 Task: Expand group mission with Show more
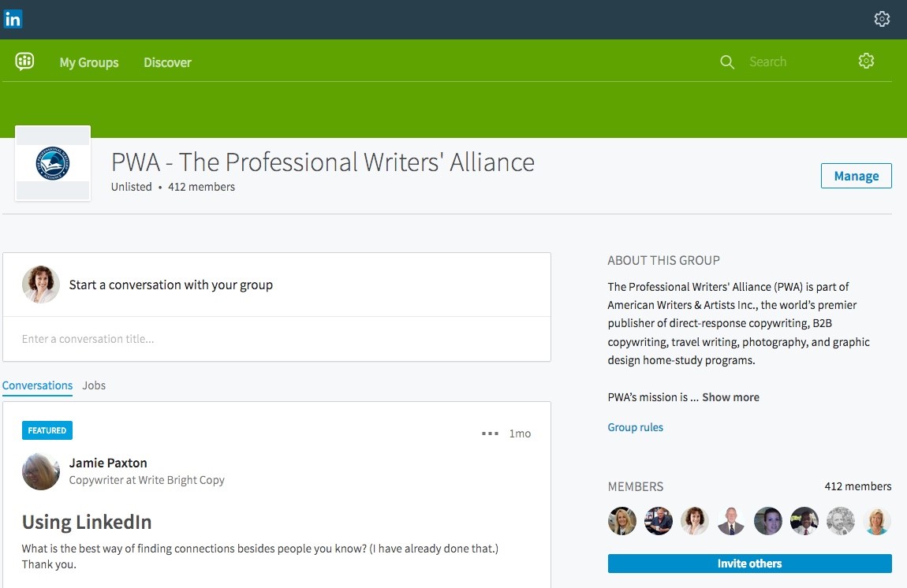tap(730, 397)
